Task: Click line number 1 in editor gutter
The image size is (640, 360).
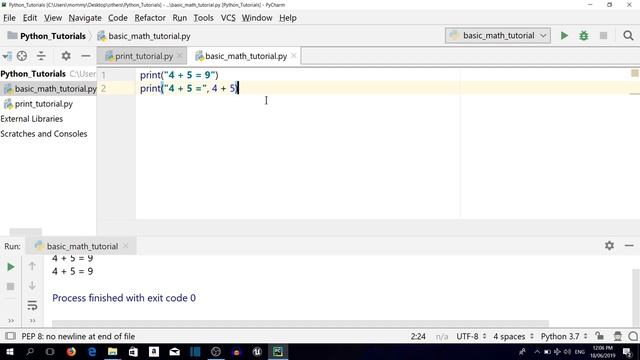Action: [103, 75]
